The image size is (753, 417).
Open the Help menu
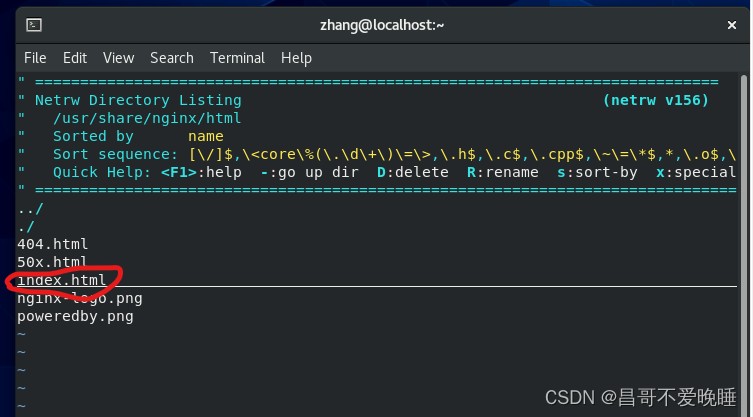point(296,58)
